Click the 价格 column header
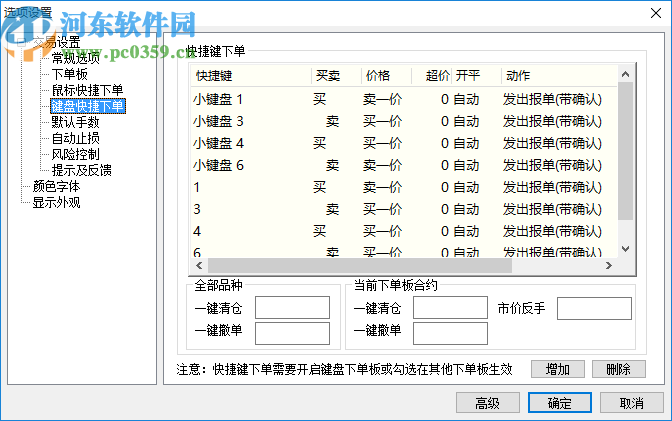The width and height of the screenshot is (672, 421). (x=387, y=76)
